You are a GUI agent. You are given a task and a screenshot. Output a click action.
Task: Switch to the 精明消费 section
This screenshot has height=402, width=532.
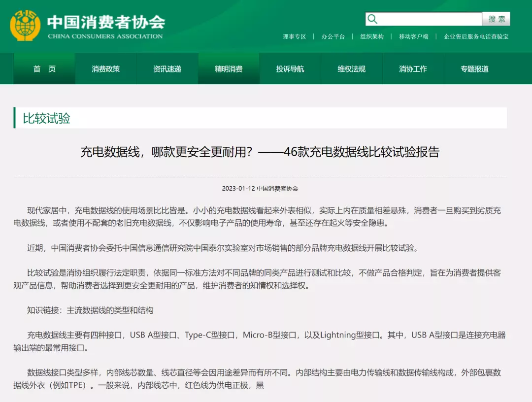tap(229, 69)
